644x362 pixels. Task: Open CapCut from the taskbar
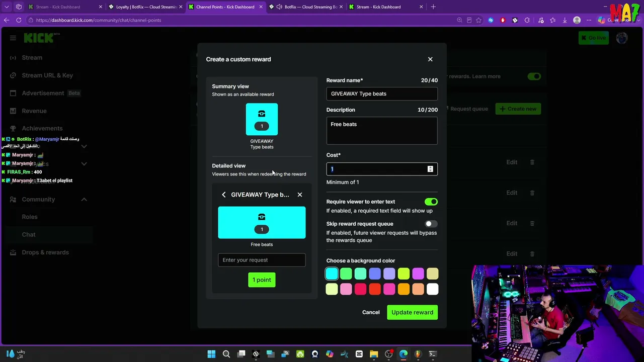[x=359, y=354]
